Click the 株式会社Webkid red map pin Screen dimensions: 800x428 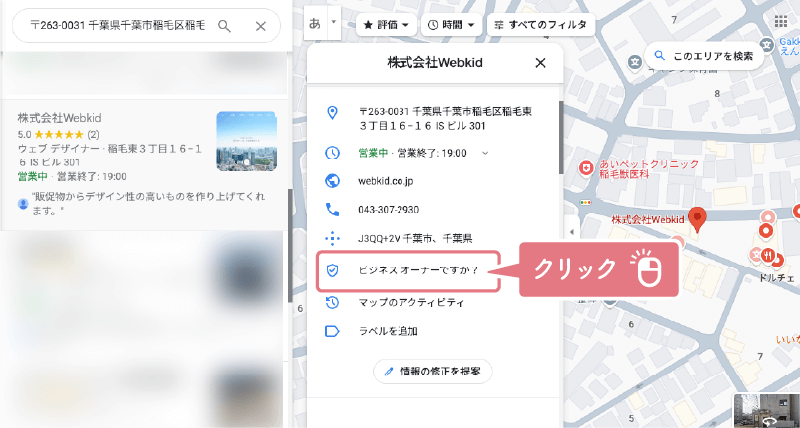[697, 219]
